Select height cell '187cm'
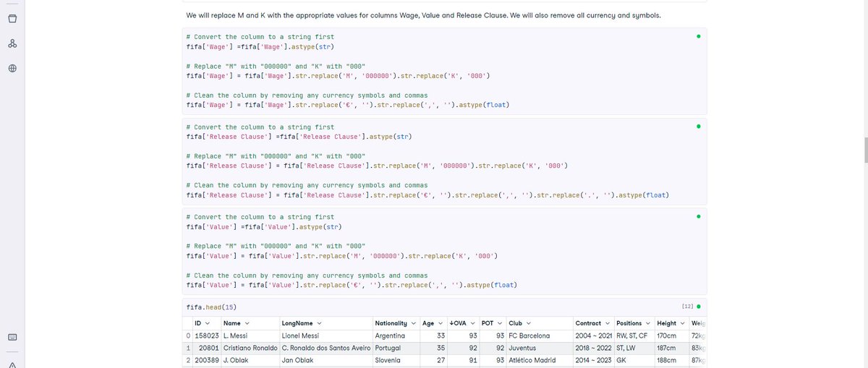 pos(673,348)
